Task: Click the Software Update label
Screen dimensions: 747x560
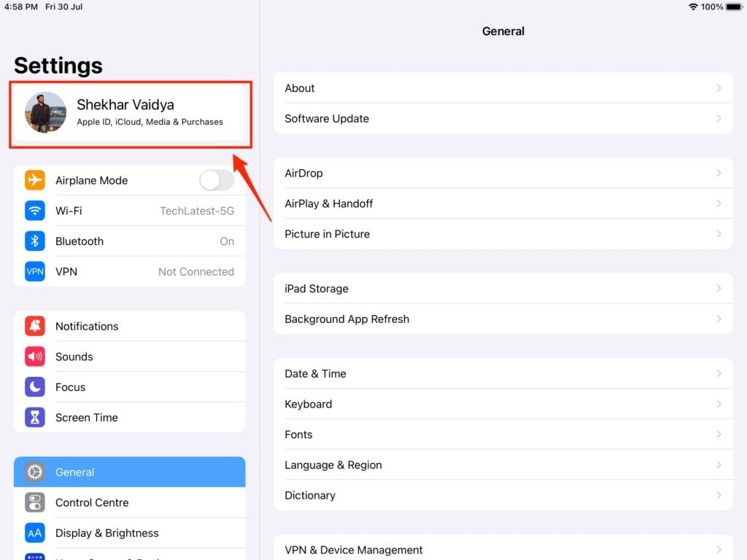Action: tap(326, 119)
